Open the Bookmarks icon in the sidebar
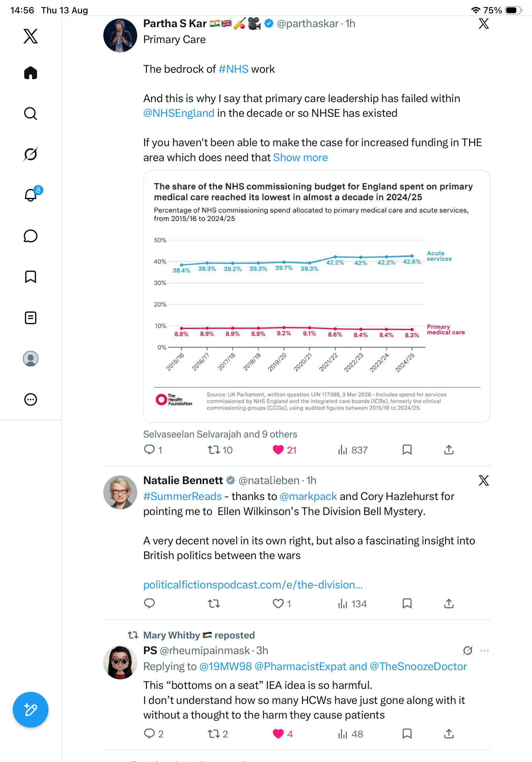 tap(31, 277)
